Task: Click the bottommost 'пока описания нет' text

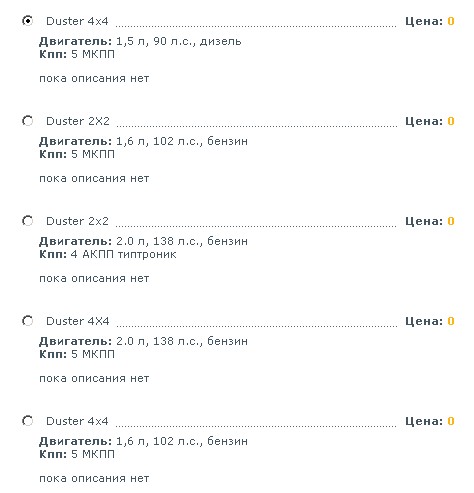Action: point(94,479)
